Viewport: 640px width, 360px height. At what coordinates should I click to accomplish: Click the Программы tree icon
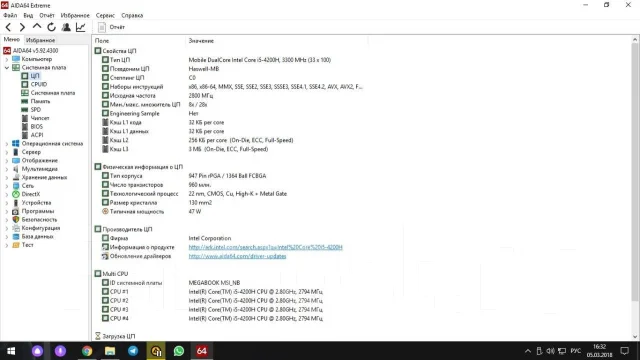[x=16, y=211]
